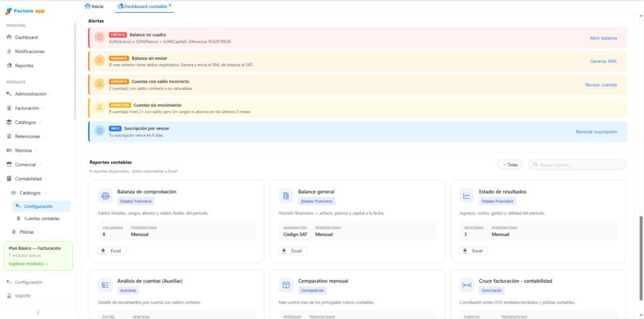Click the Facturación document icon
The image size is (644, 319).
pos(9,108)
